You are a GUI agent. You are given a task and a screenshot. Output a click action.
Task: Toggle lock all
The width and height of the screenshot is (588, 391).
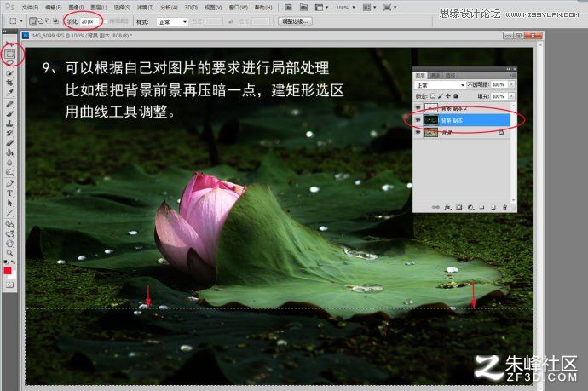click(x=456, y=96)
